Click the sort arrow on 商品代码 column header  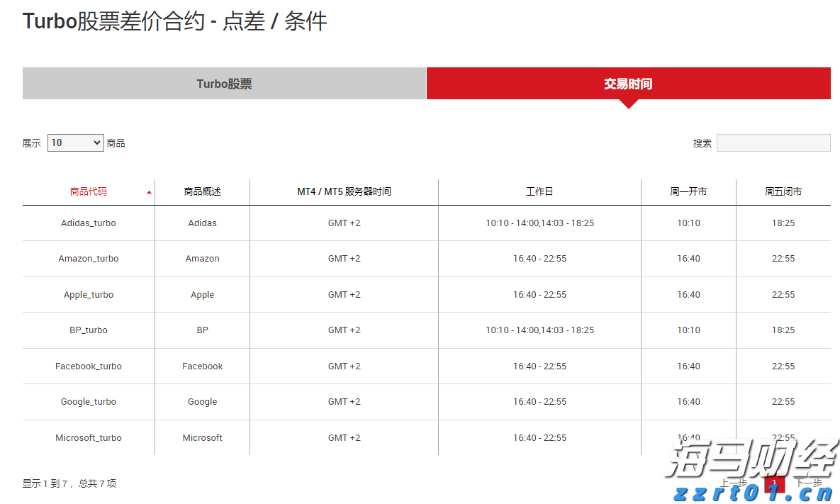149,191
